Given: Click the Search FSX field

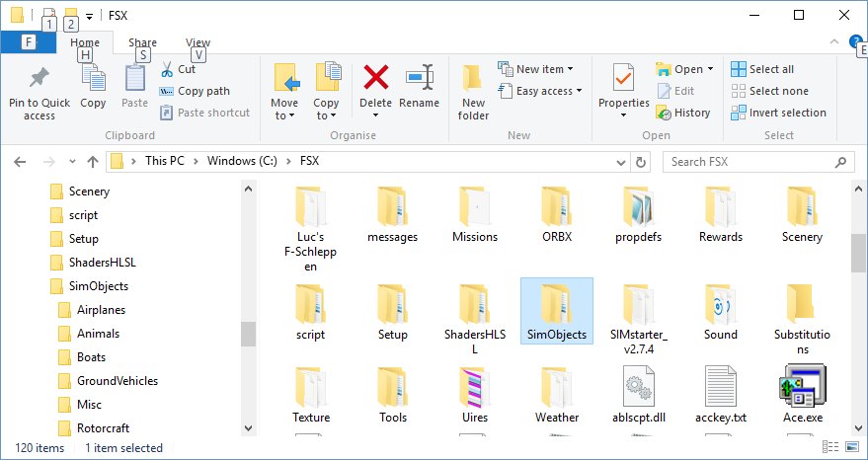Looking at the screenshot, I should (x=758, y=162).
